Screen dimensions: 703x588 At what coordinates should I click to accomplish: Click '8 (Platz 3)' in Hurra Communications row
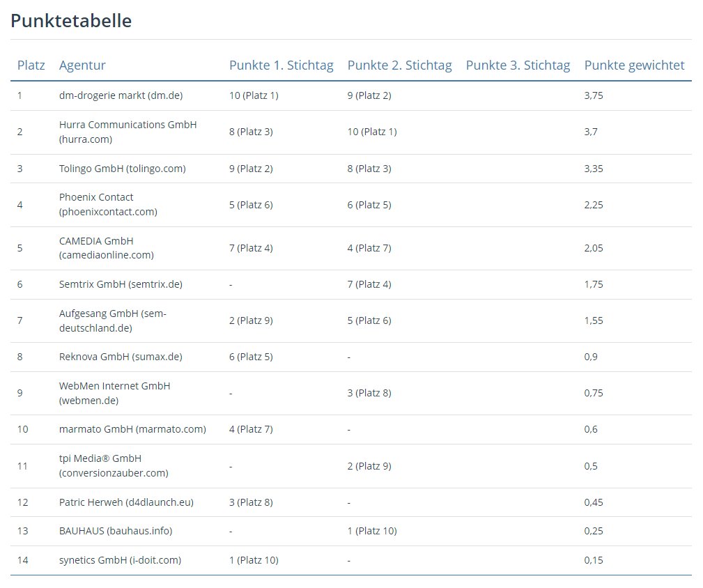[x=251, y=132]
